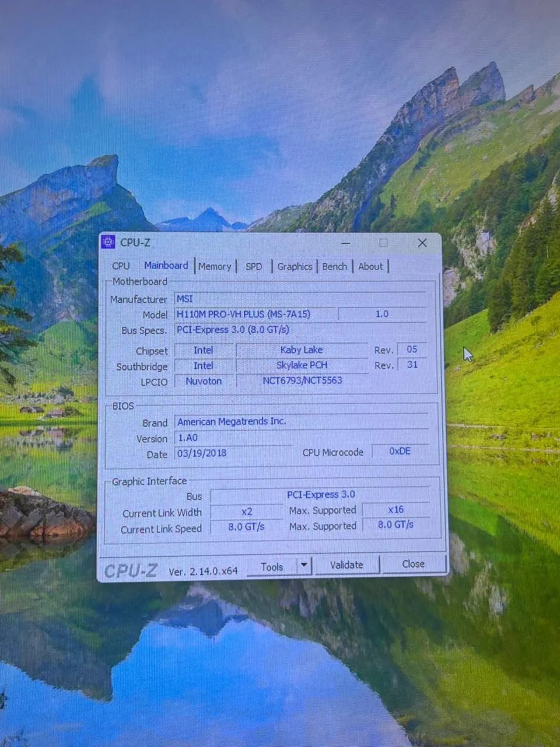The image size is (560, 747).
Task: Click Max. Supported link width x16
Action: tap(395, 509)
